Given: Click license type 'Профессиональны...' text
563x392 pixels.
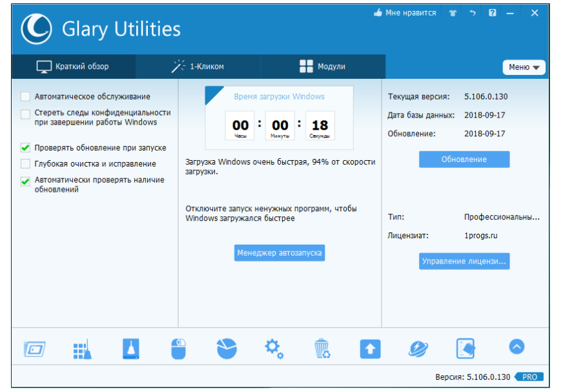Looking at the screenshot, I should [502, 217].
